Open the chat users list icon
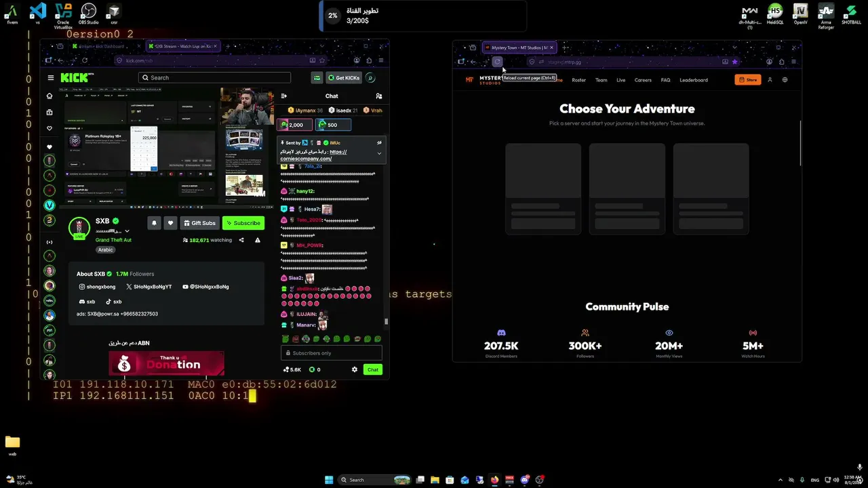Viewport: 868px width, 488px height. click(378, 96)
